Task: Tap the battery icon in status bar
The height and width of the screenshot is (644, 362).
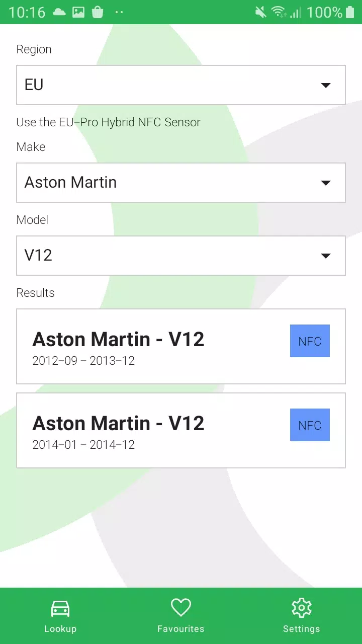Action: pyautogui.click(x=350, y=12)
